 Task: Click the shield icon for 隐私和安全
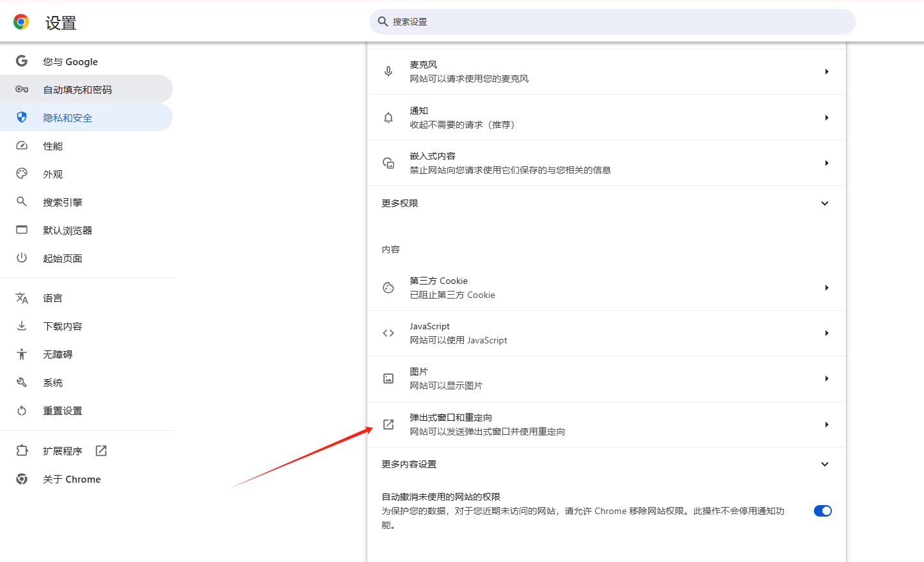(x=22, y=117)
